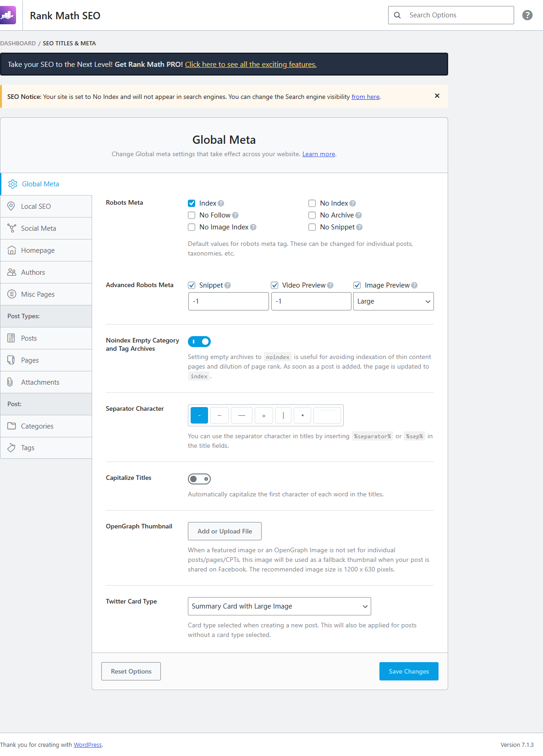Follow the Learn more link under Global Meta
This screenshot has width=543, height=756.
[x=318, y=154]
